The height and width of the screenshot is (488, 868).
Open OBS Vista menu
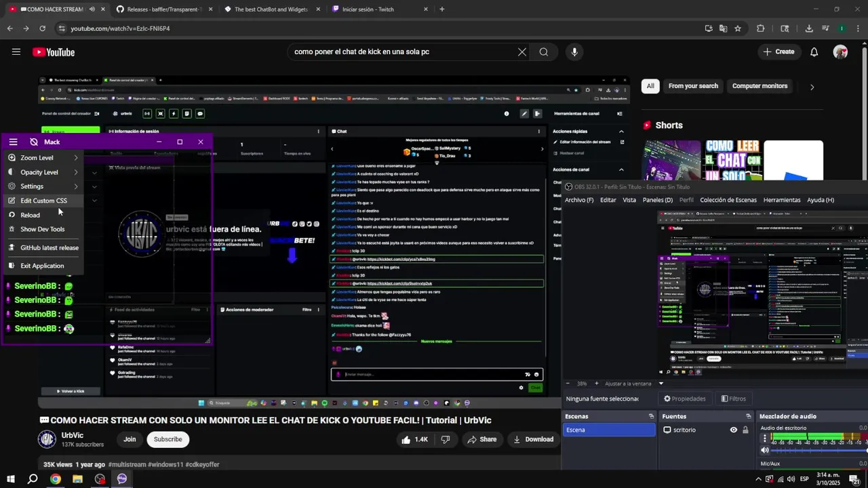coord(629,200)
